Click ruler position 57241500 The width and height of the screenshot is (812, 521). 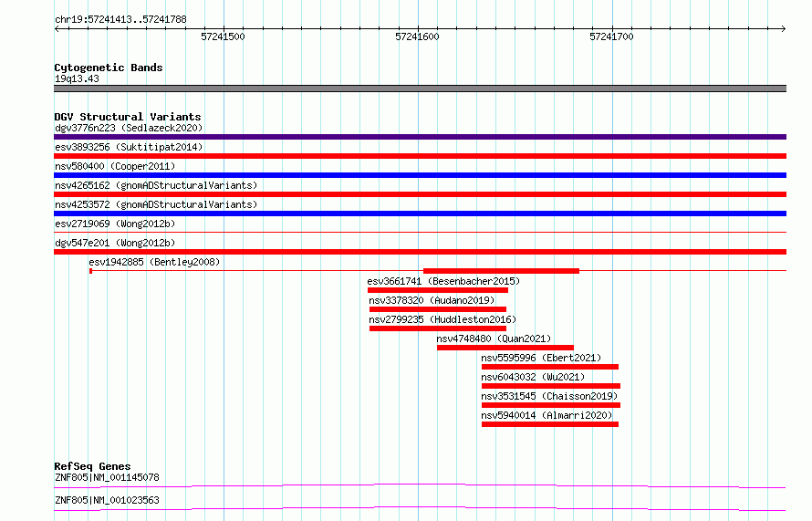(x=223, y=36)
